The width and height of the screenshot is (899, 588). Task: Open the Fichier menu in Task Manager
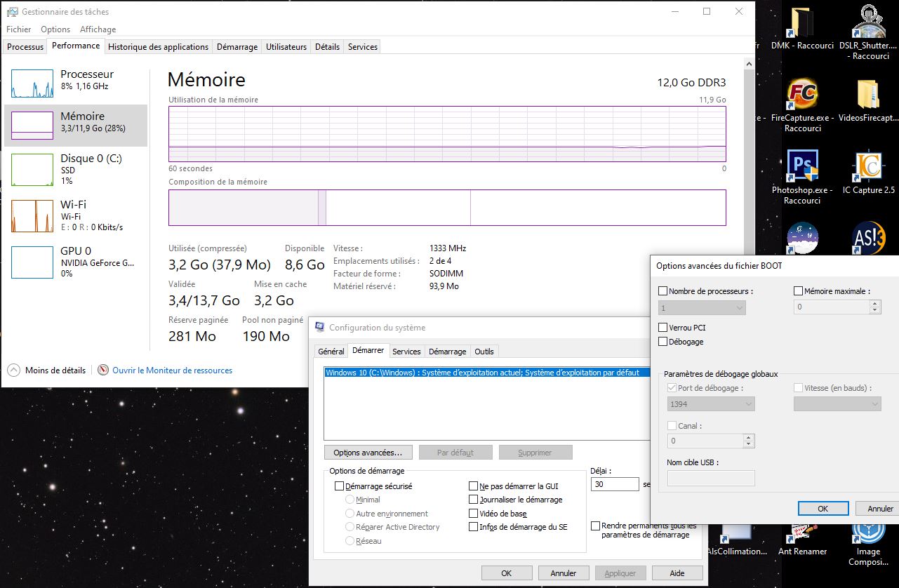coord(19,29)
